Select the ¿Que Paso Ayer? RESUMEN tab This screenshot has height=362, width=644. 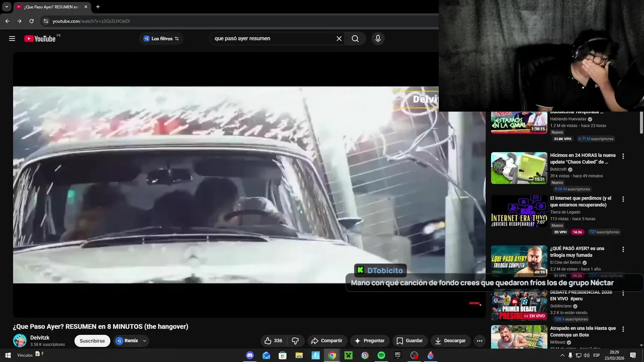coord(52,7)
